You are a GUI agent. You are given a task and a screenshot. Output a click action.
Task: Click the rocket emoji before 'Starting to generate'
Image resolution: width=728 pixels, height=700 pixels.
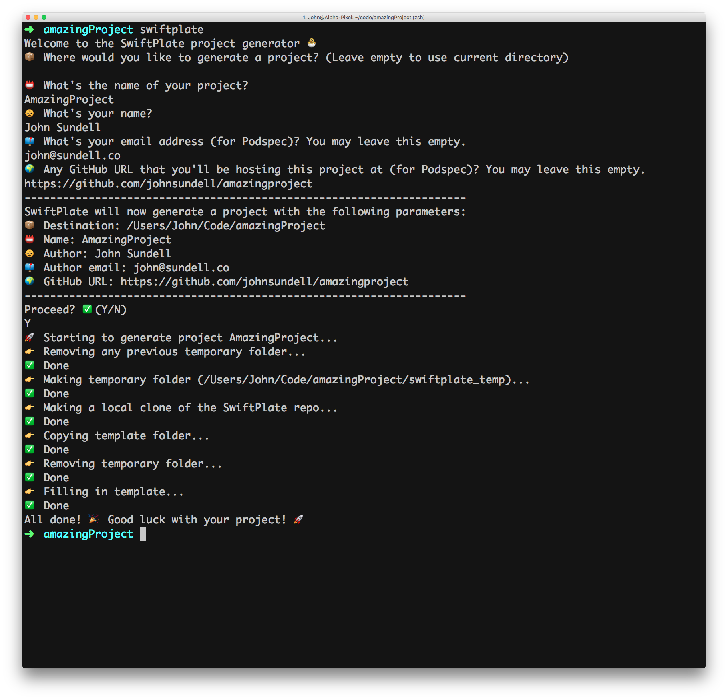click(30, 337)
